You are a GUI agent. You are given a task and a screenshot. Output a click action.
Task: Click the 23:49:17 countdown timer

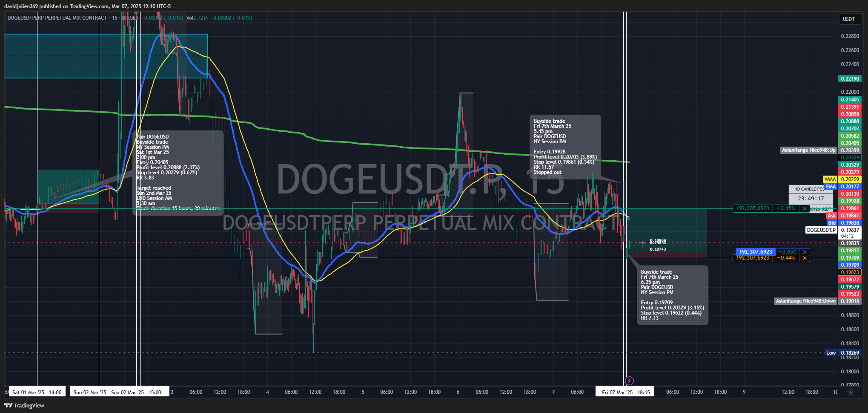coord(811,199)
